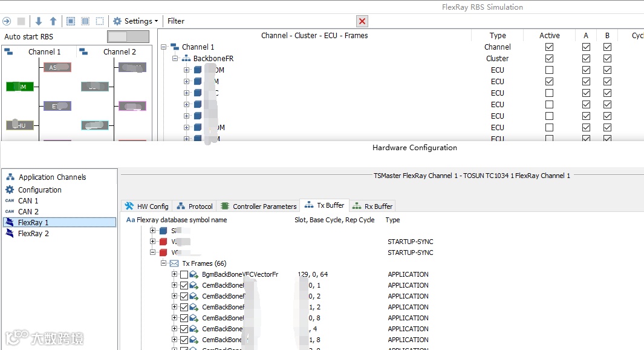Viewport: 644px width, 350px height.
Task: Select the green ECU node in Channel 1
Action: [20, 87]
